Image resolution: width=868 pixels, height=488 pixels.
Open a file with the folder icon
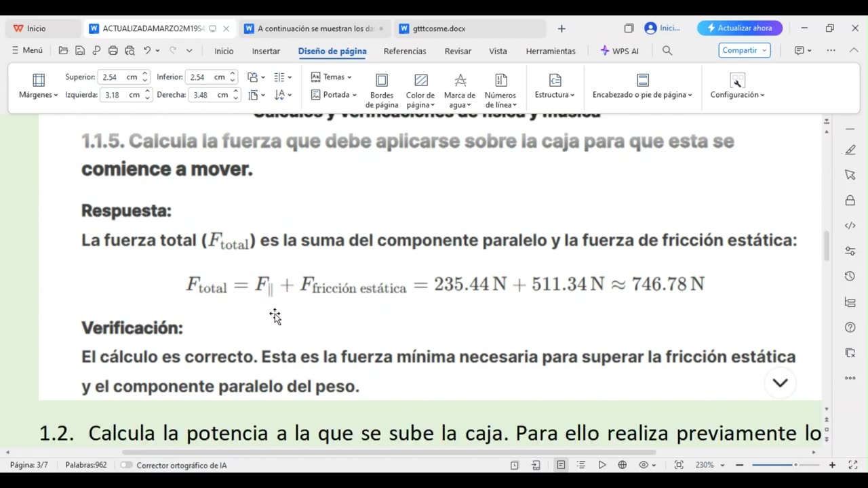pyautogui.click(x=63, y=51)
